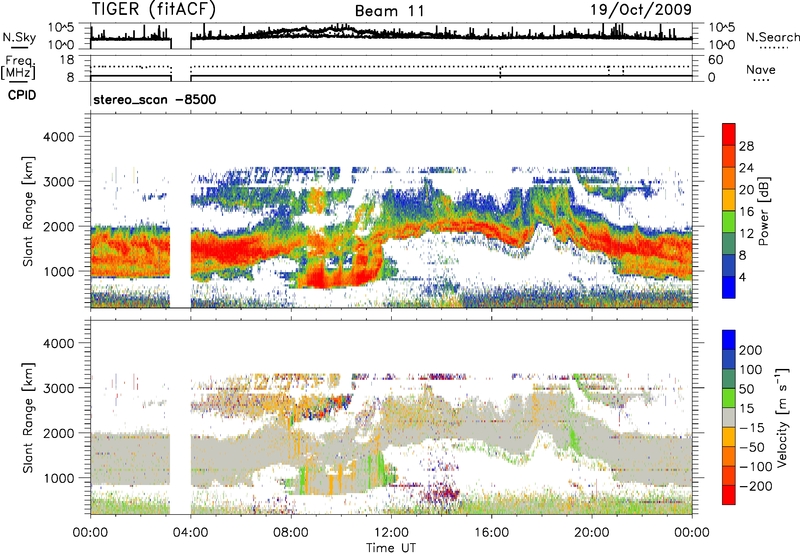
Task: Click the Power panel 'Slant Range [km]' label
Action: pos(28,211)
